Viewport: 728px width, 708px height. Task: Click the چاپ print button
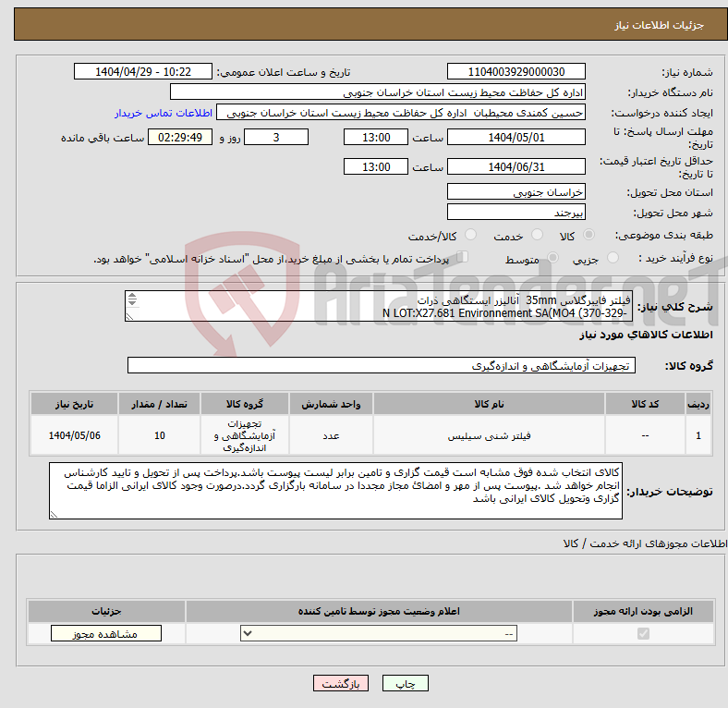coord(405,683)
